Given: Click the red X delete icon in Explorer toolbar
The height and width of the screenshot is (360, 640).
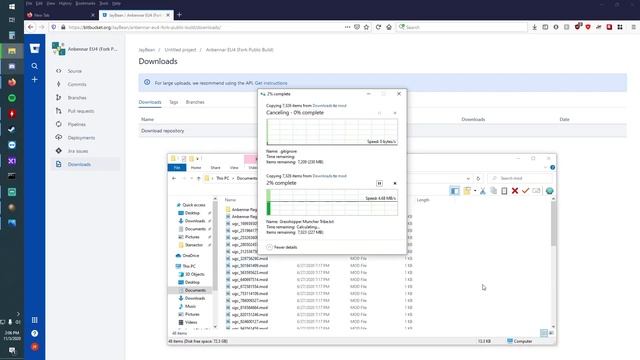Looking at the screenshot, I should (515, 191).
